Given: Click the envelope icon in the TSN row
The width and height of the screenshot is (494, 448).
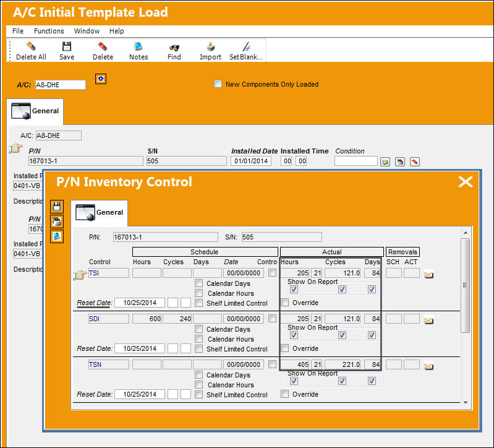Looking at the screenshot, I should point(428,366).
